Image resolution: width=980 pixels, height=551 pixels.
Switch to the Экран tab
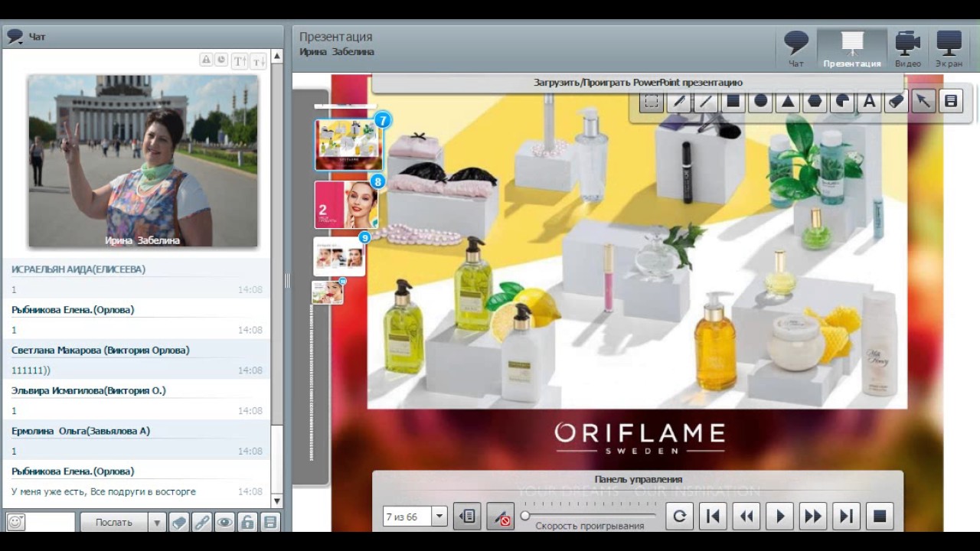tap(949, 50)
